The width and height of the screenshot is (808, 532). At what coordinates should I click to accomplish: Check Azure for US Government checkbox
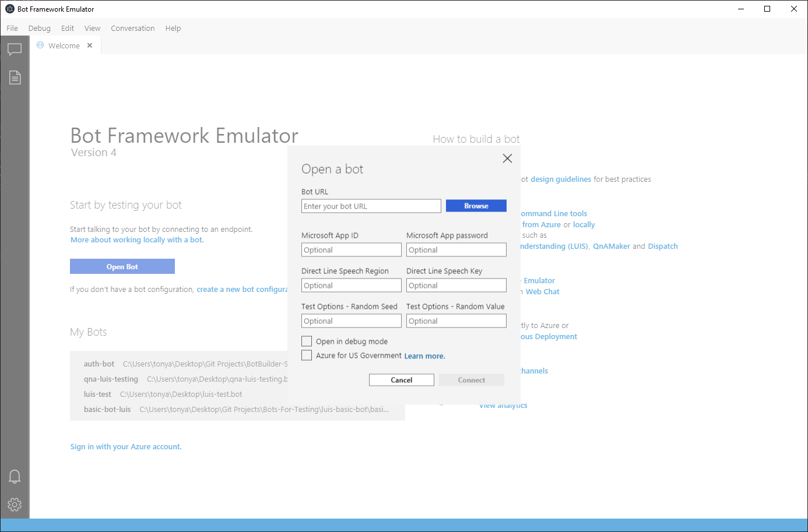[x=307, y=355]
